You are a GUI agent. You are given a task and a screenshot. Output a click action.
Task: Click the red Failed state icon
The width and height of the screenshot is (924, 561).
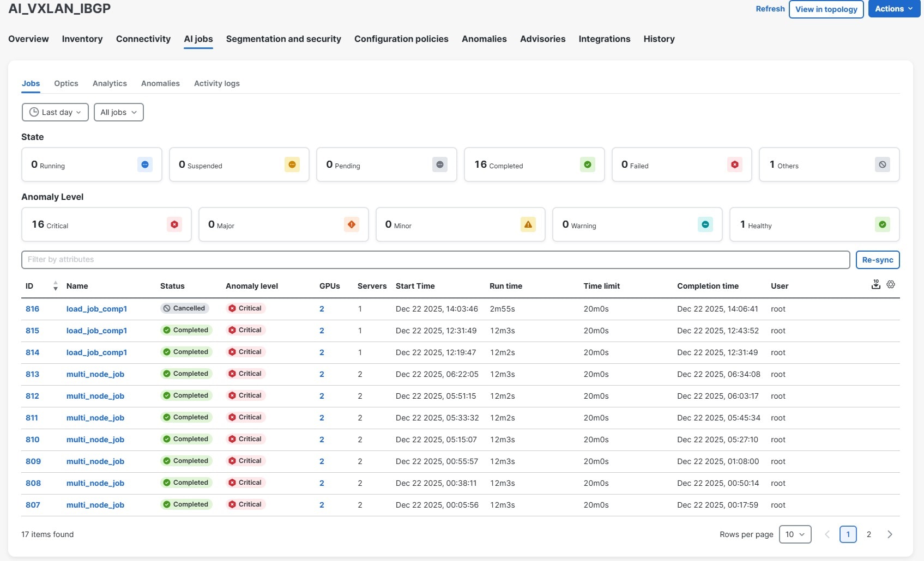click(x=734, y=164)
